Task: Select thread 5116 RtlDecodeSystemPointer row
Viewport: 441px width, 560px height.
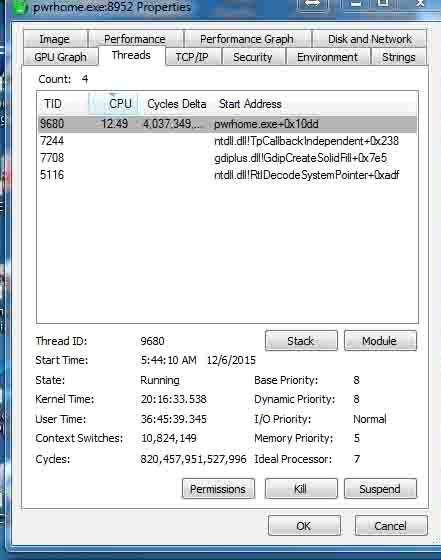Action: click(227, 175)
